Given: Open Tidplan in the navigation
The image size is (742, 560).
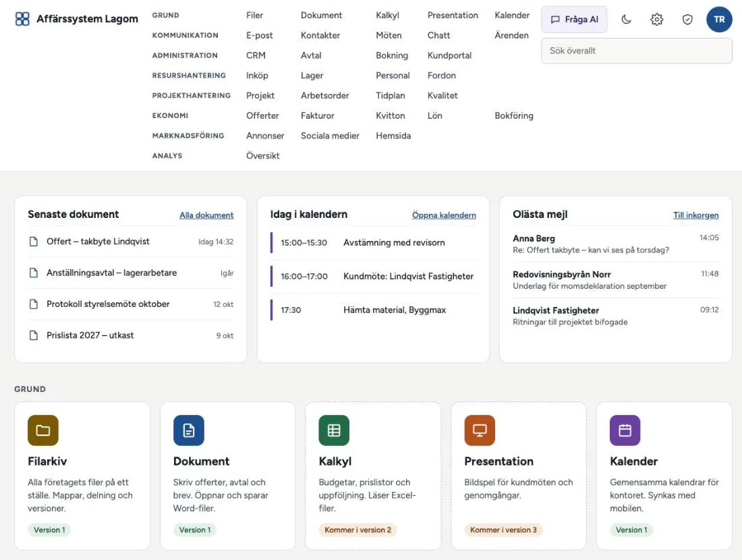Looking at the screenshot, I should point(391,96).
